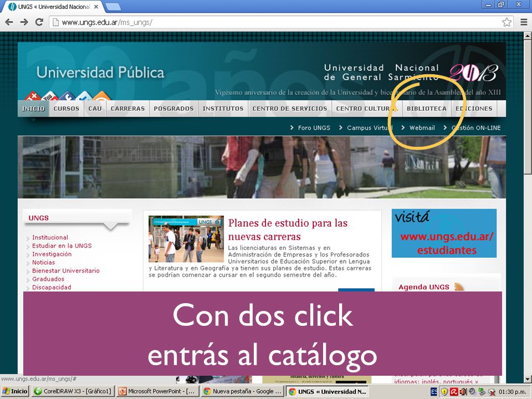Open the Twitter social icon
The width and height of the screenshot is (532, 399).
click(84, 96)
